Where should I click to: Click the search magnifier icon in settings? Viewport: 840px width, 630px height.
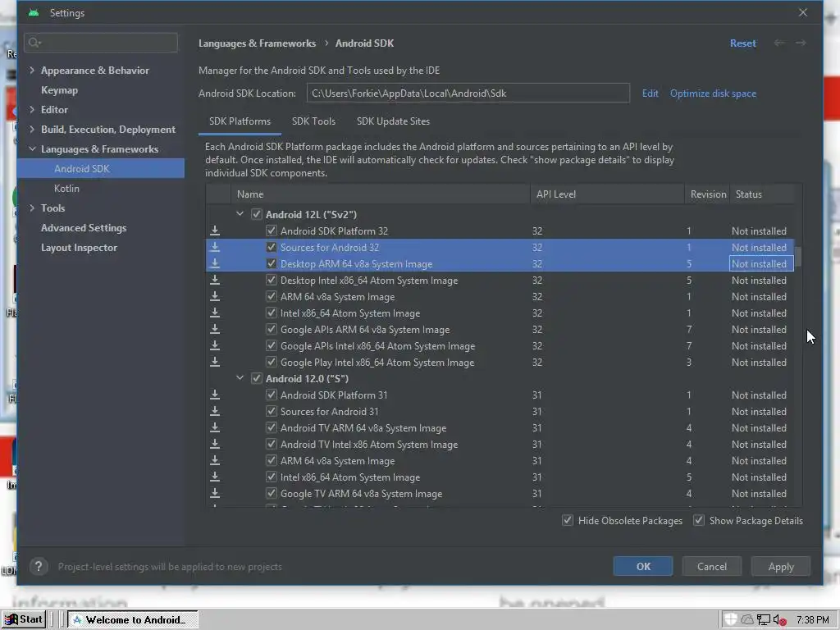click(x=34, y=43)
